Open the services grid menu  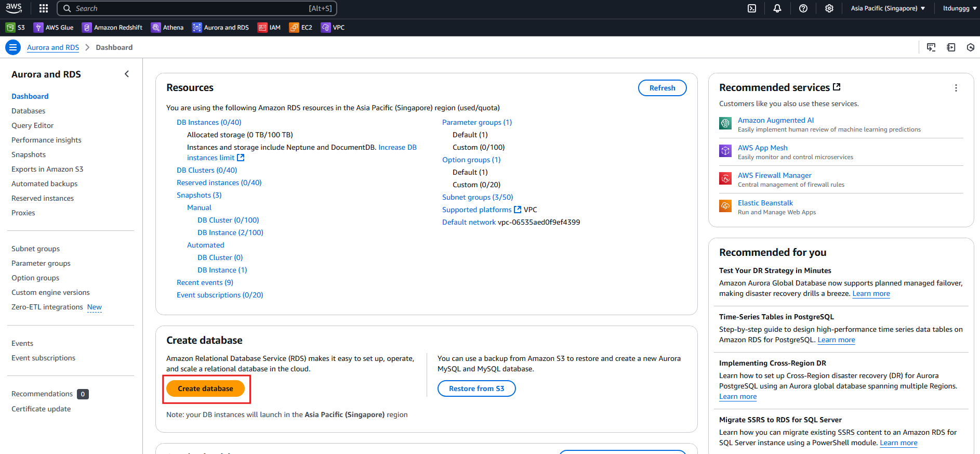tap(44, 8)
